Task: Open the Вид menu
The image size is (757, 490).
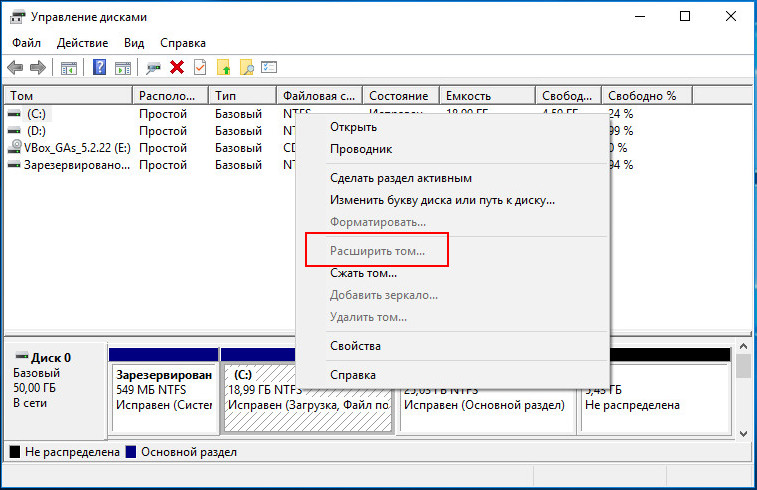Action: pyautogui.click(x=134, y=43)
